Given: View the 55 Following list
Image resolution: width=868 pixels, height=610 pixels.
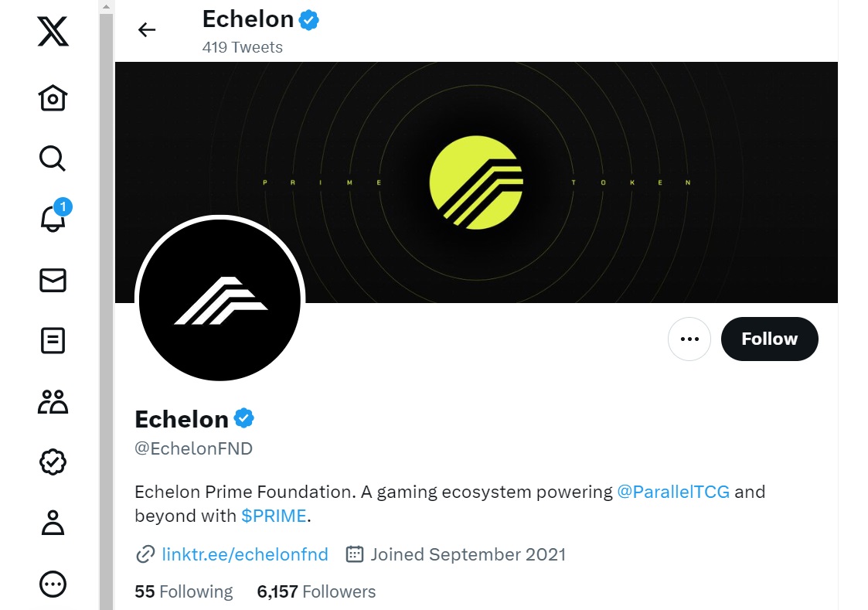Looking at the screenshot, I should point(184,591).
